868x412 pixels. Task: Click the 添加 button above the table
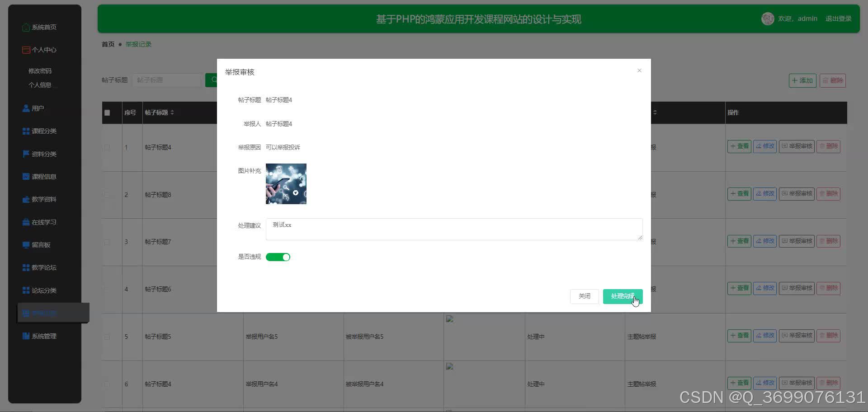click(802, 80)
